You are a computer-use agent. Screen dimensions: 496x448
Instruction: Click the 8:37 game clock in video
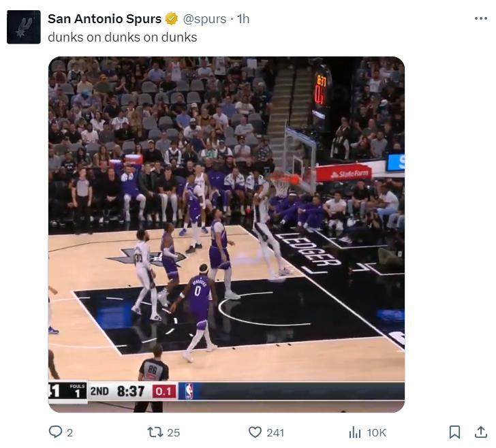tap(130, 391)
